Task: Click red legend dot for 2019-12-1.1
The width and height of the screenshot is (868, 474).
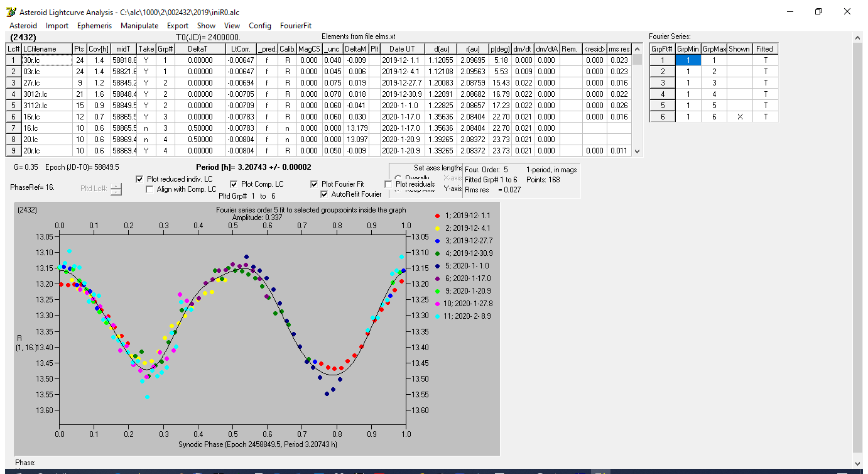Action: coord(438,216)
